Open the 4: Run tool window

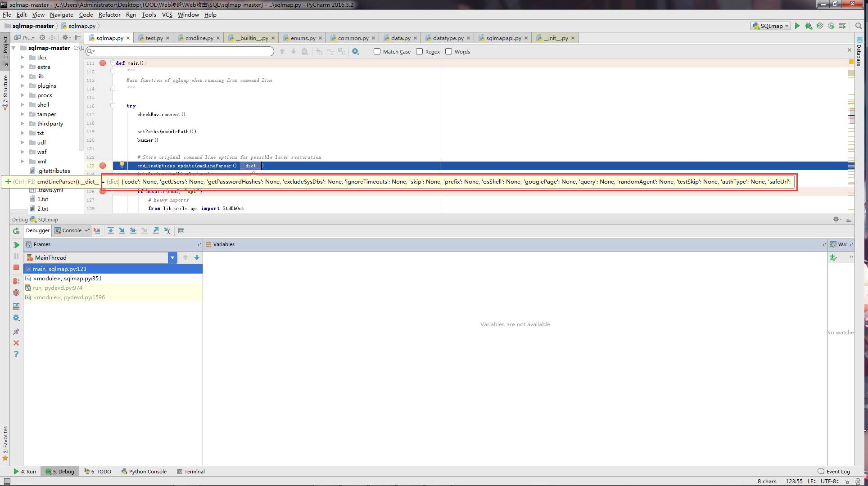click(x=25, y=472)
